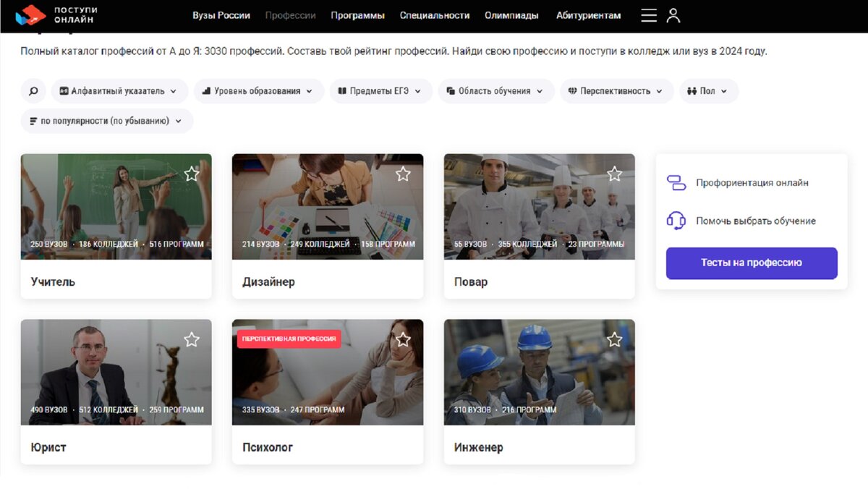Expand the Алфавитный указатель filter
This screenshot has height=489, width=868.
coord(119,91)
